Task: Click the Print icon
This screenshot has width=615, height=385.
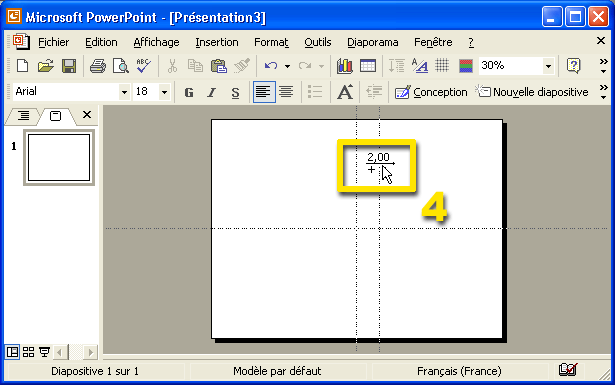Action: pyautogui.click(x=97, y=66)
